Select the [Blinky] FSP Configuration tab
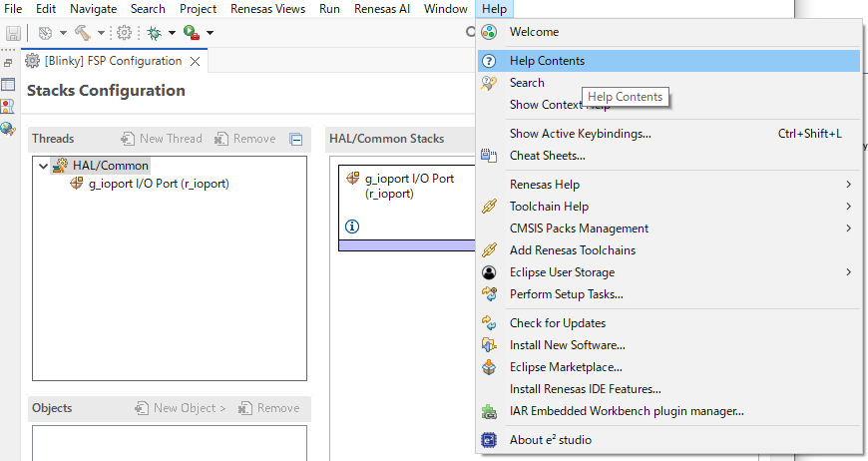The height and width of the screenshot is (461, 868). coord(114,61)
